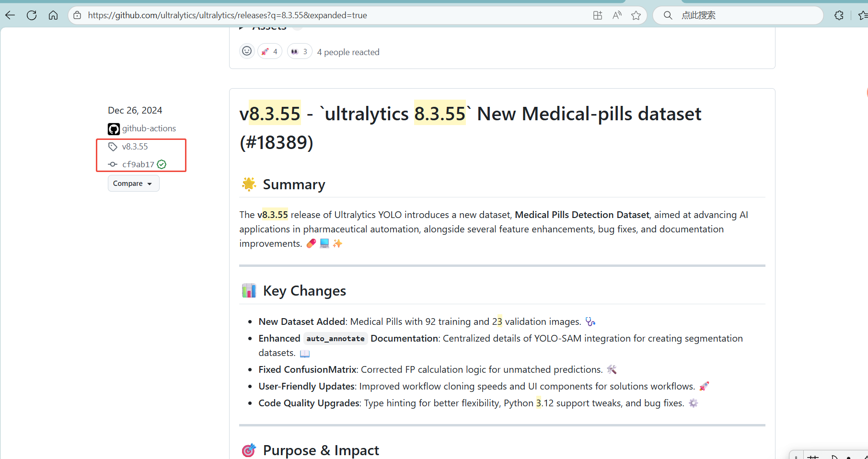Click the split screen icon in address bar
This screenshot has height=459, width=868.
click(598, 15)
